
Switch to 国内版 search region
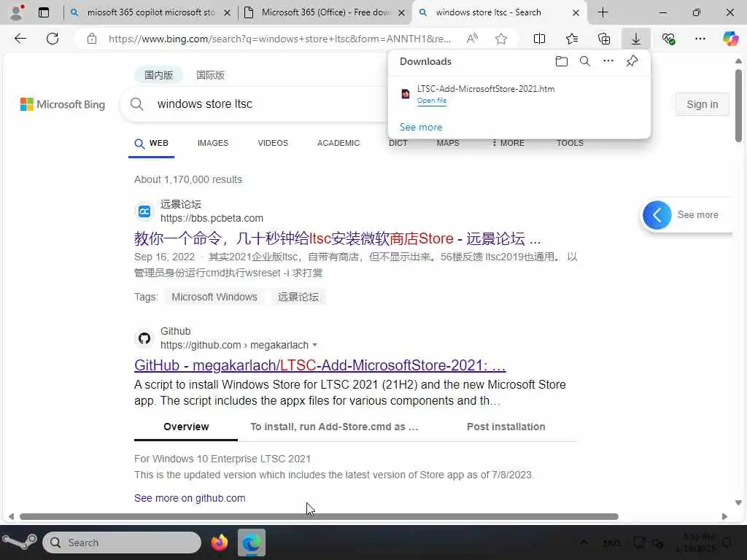[x=158, y=75]
